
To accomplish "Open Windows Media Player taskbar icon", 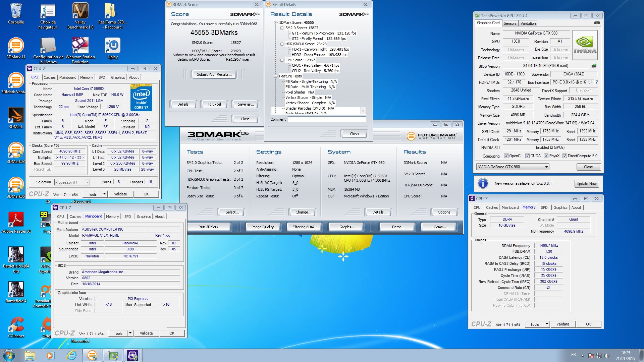I will pos(50,355).
